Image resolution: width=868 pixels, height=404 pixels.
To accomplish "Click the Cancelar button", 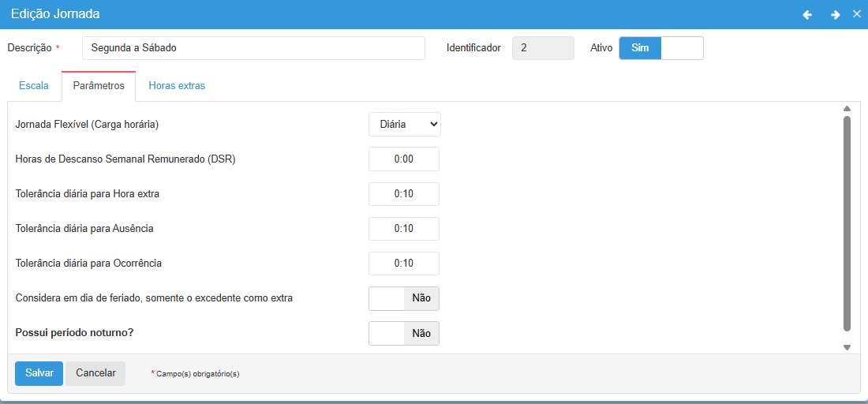I will tap(95, 373).
